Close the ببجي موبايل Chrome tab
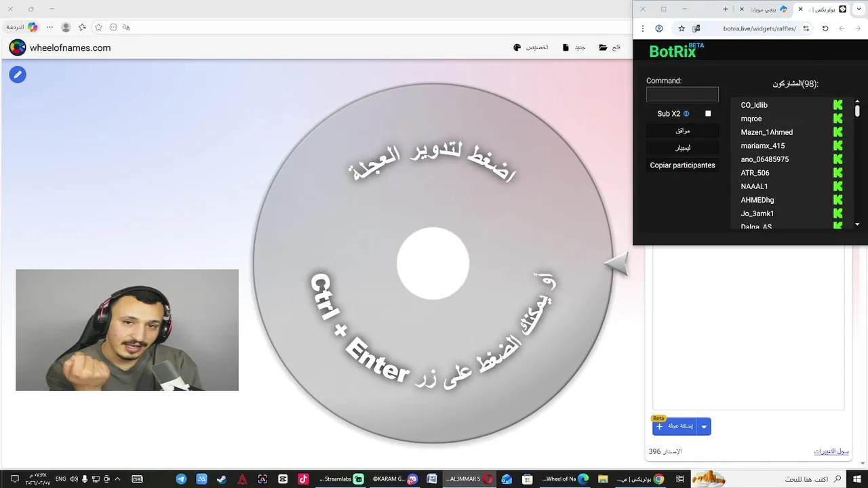The width and height of the screenshot is (868, 488). pyautogui.click(x=742, y=9)
